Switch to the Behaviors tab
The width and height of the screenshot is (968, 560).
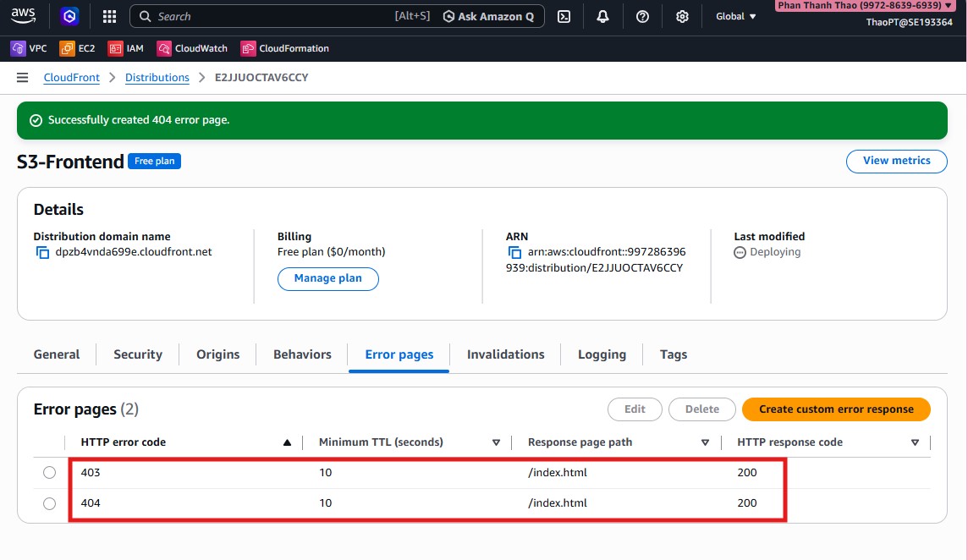coord(301,354)
